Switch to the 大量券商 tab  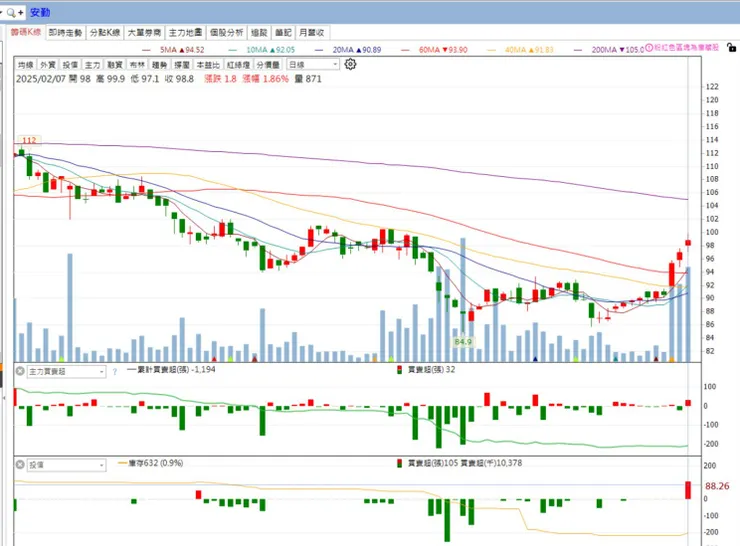coord(144,33)
